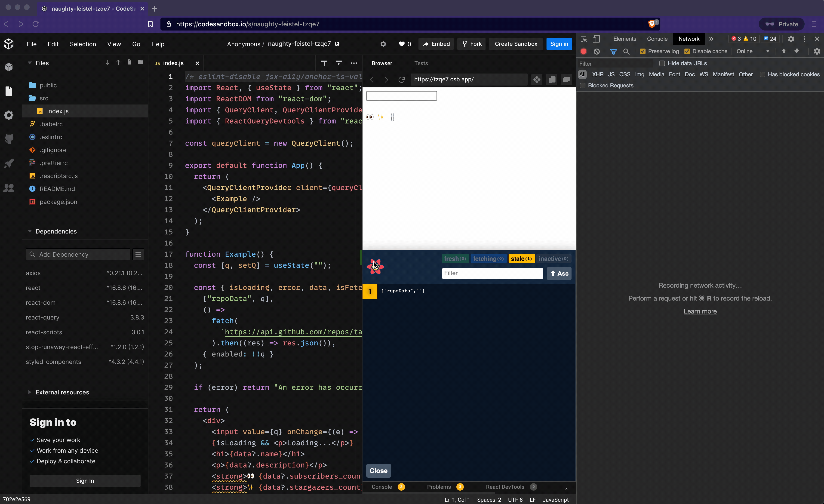Screen dimensions: 824x504
Task: Uncheck the Preserve log checkbox
Action: point(643,52)
